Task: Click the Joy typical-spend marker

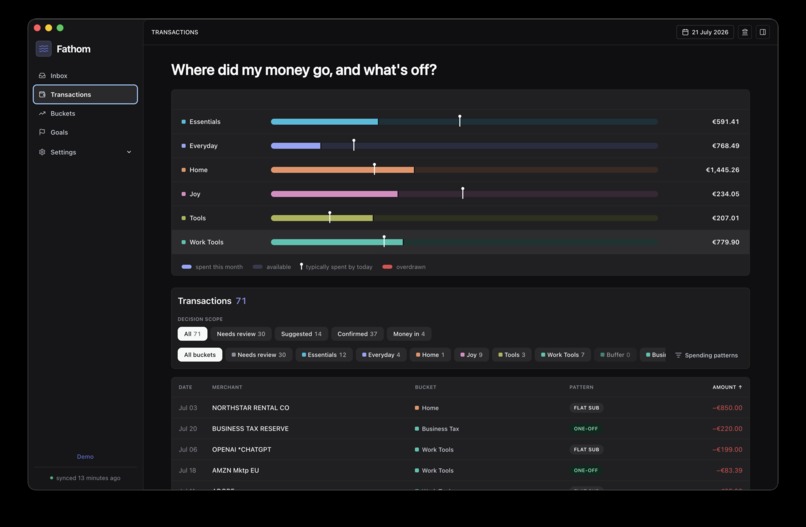Action: (x=463, y=193)
